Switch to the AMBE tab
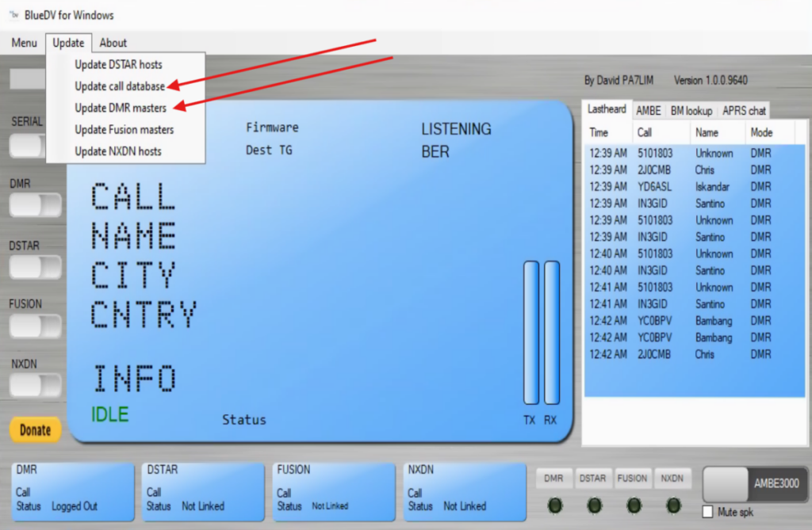The width and height of the screenshot is (812, 530). point(648,111)
